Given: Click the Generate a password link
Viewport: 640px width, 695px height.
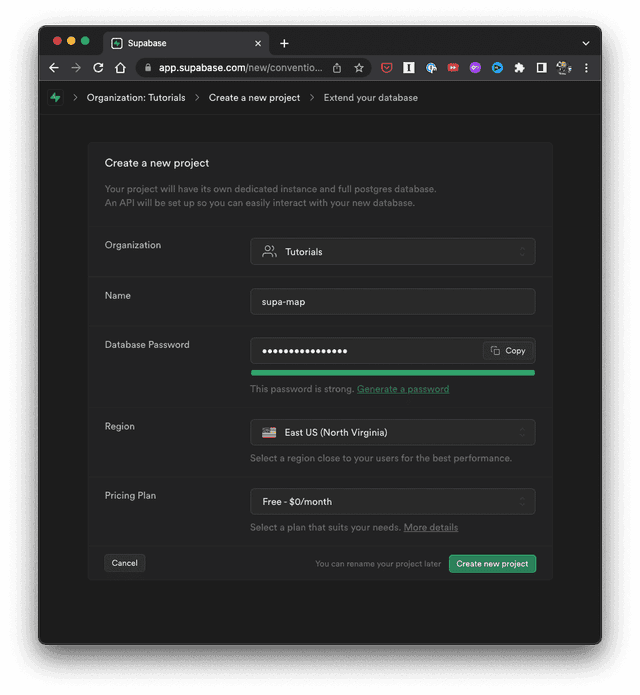Looking at the screenshot, I should (x=403, y=389).
